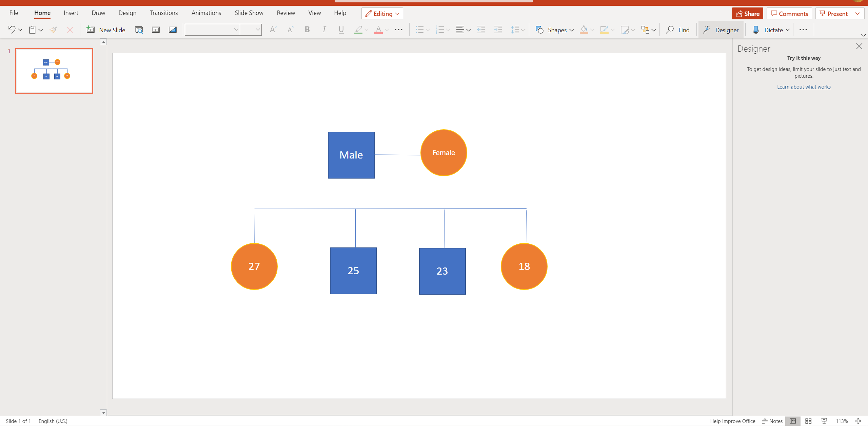Click Learn about what works link

[804, 87]
